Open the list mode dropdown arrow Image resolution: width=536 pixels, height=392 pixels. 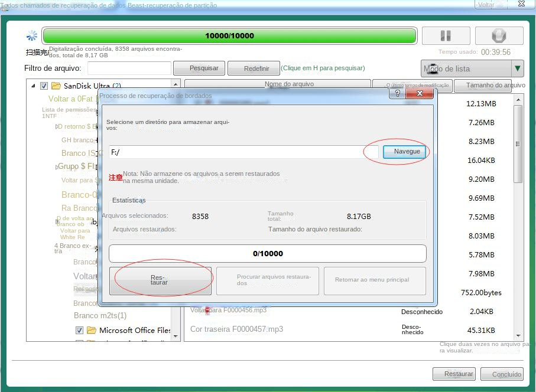518,68
